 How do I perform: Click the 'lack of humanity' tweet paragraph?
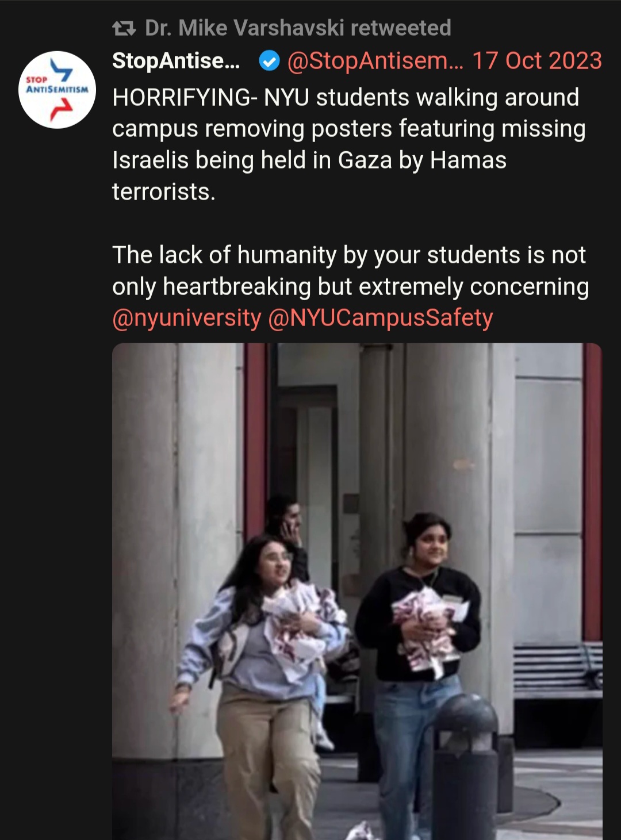click(x=350, y=270)
